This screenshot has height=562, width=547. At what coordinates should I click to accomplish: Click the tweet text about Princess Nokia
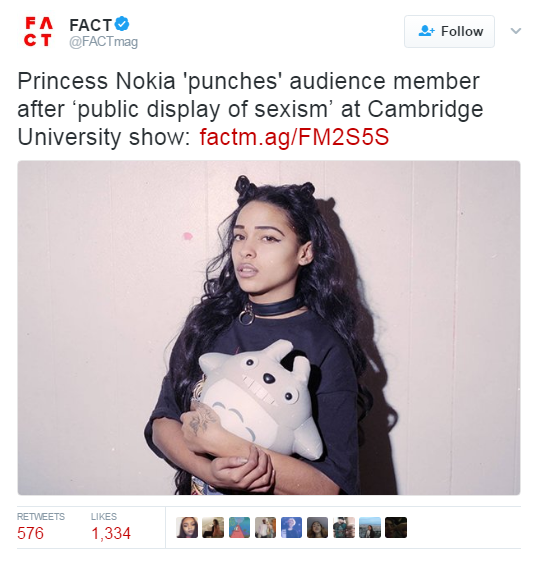pos(250,109)
